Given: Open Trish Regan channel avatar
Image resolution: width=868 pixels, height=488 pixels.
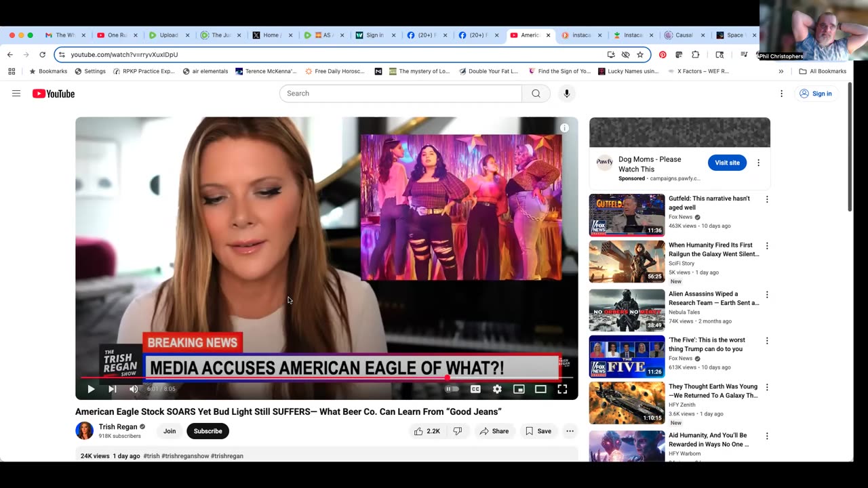Looking at the screenshot, I should coord(84,431).
